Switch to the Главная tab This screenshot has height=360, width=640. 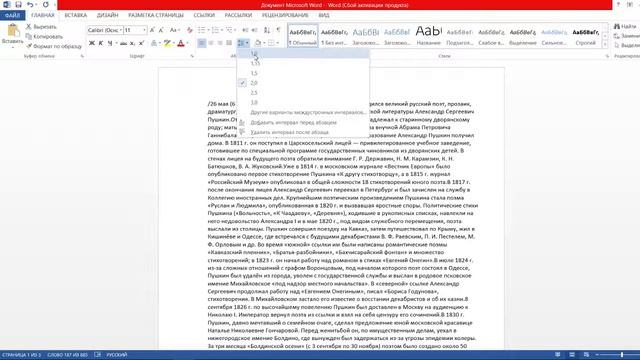pos(43,15)
